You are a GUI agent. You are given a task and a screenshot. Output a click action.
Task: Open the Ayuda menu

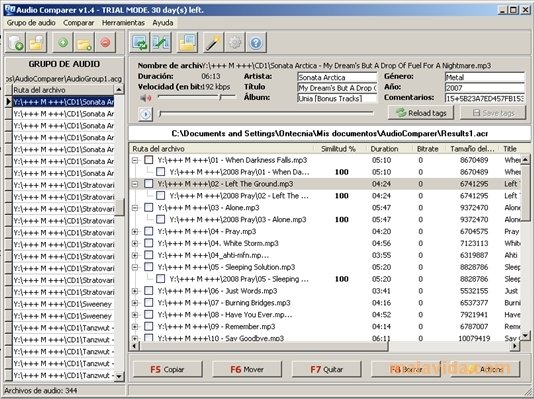(163, 23)
